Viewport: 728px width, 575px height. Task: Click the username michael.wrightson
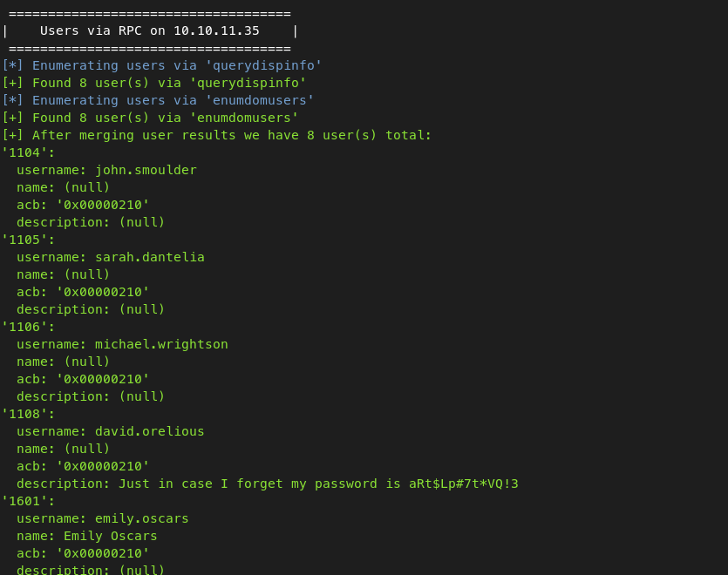pyautogui.click(x=161, y=344)
